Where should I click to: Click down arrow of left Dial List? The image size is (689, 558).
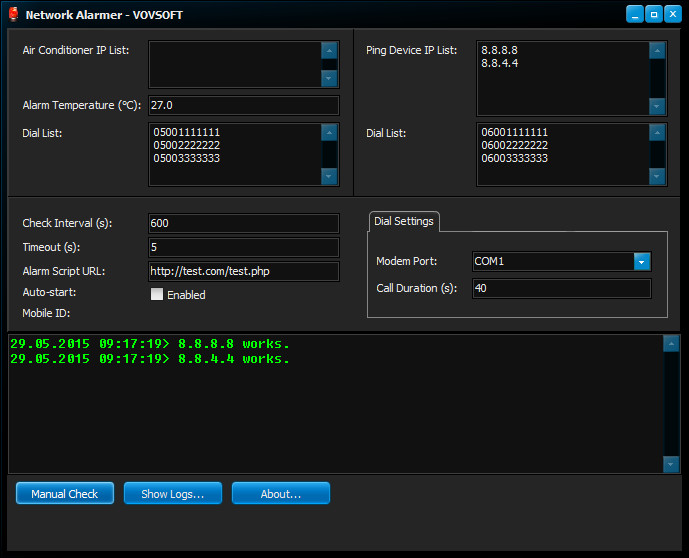[x=329, y=176]
